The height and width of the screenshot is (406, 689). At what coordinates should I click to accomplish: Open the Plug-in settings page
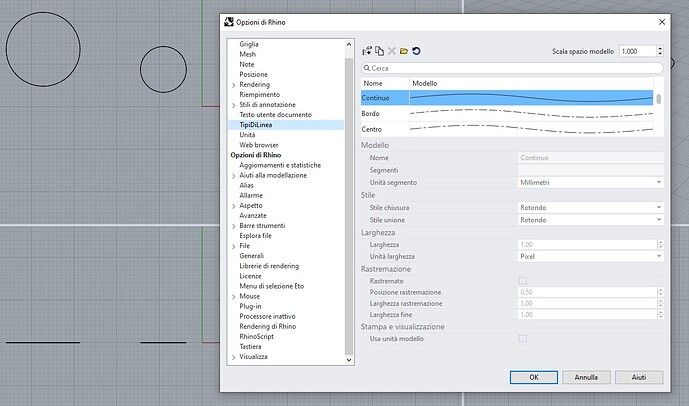click(x=250, y=306)
